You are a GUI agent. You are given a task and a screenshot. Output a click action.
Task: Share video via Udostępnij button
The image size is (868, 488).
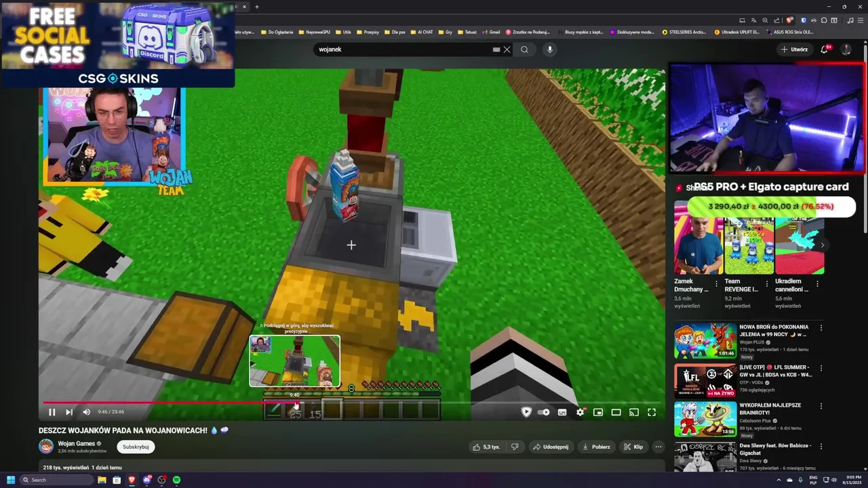point(551,447)
